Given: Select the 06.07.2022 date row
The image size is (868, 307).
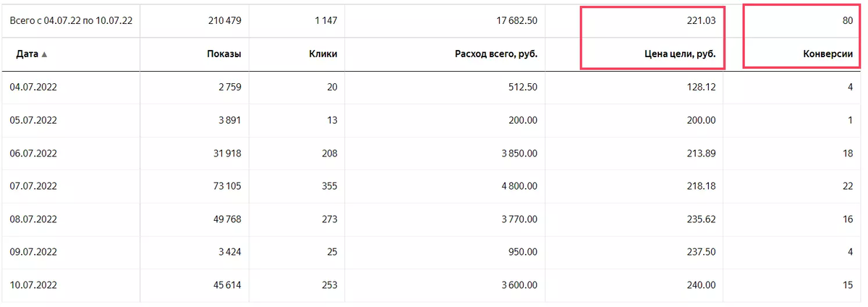Looking at the screenshot, I should (x=433, y=153).
